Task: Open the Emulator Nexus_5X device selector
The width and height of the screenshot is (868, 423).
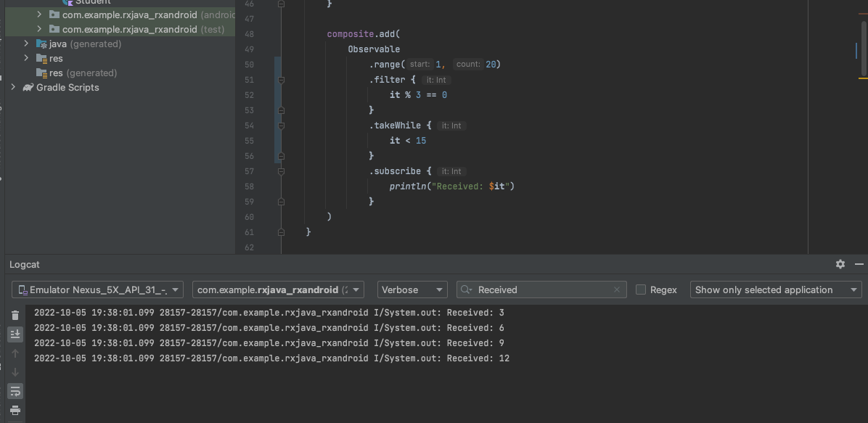Action: (x=98, y=289)
